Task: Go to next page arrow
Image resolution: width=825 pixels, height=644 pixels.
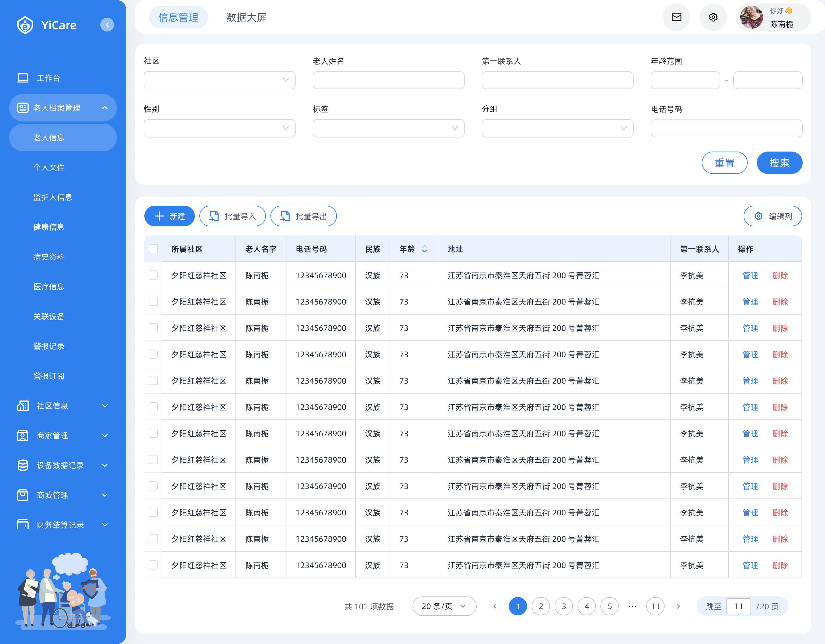Action: click(x=678, y=606)
